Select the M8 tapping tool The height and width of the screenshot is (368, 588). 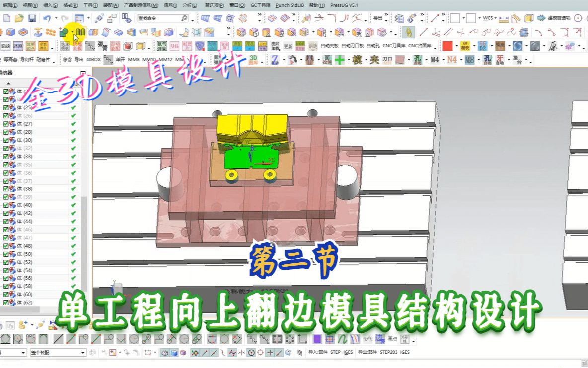point(470,60)
